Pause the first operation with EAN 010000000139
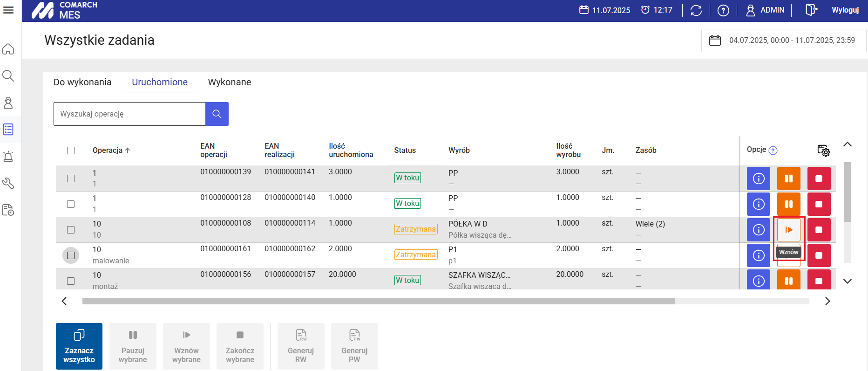 click(788, 179)
